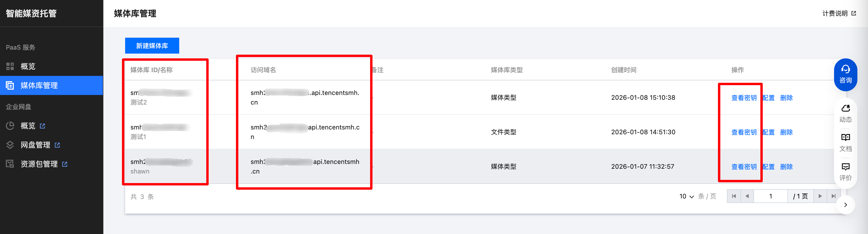Click the external-link icon next to 计费说明

tap(853, 14)
